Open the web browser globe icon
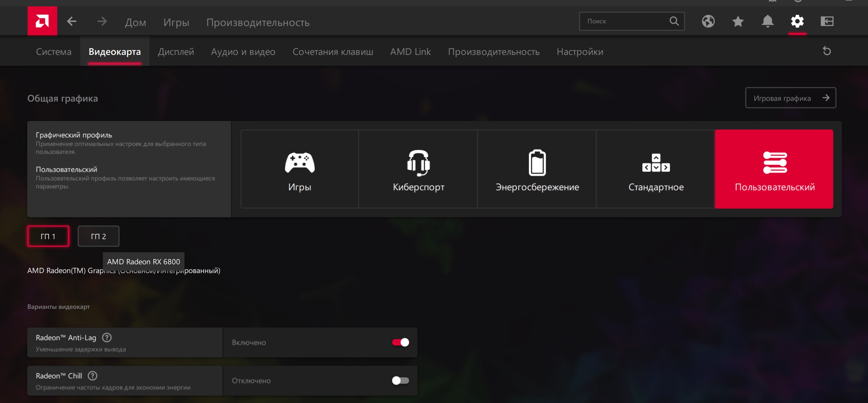The width and height of the screenshot is (868, 403). tap(708, 21)
